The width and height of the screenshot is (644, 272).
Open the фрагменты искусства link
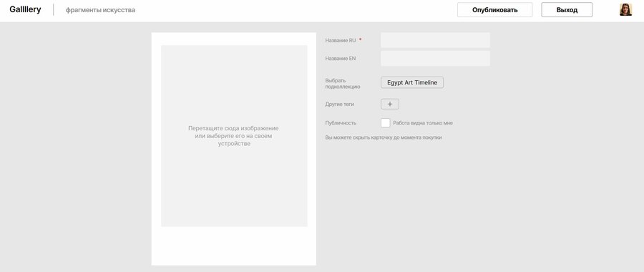click(100, 10)
